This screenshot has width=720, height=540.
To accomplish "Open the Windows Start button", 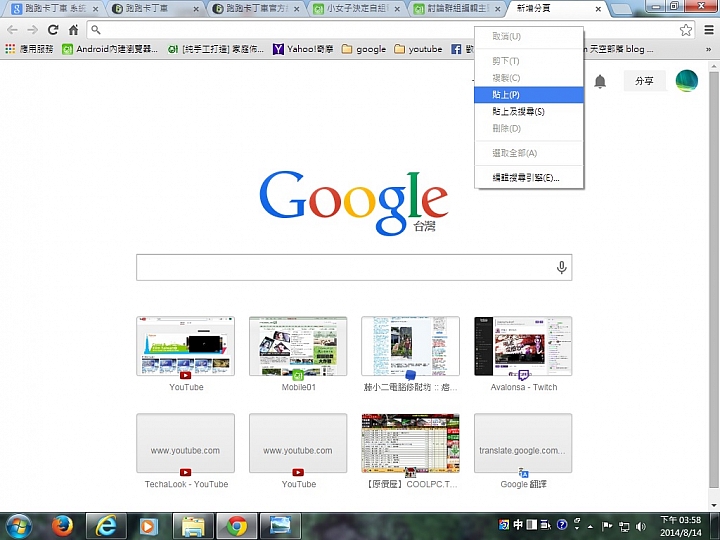I will click(x=17, y=526).
